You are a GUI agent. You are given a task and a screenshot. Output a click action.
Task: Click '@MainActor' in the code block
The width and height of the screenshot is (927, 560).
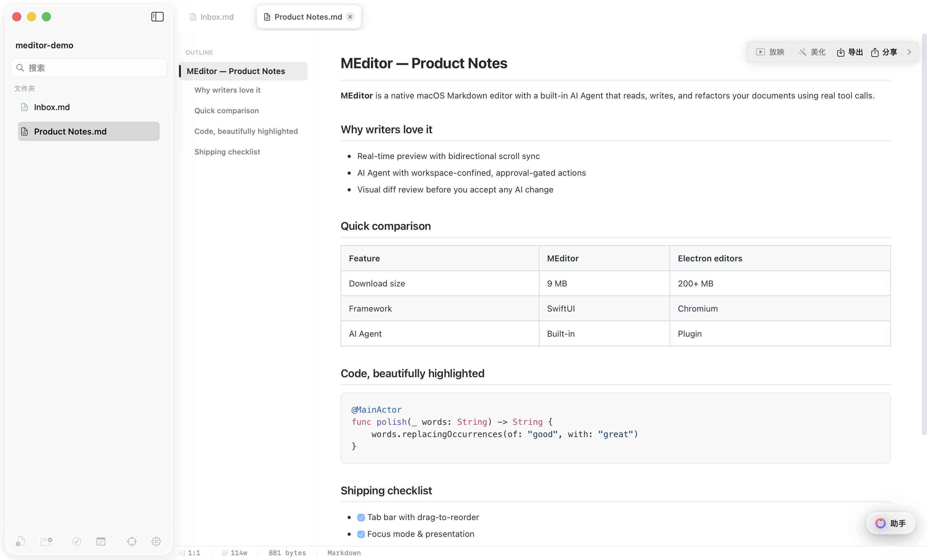pyautogui.click(x=376, y=410)
